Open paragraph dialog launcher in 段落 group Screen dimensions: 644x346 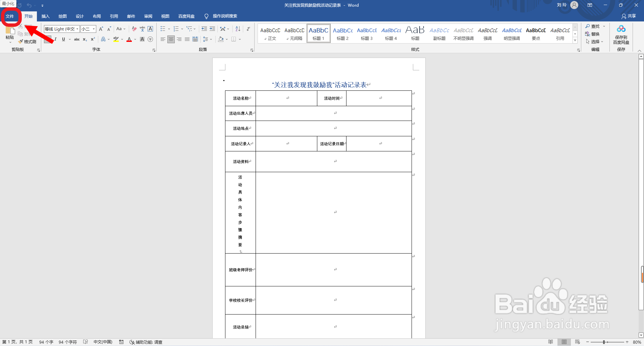pyautogui.click(x=252, y=50)
